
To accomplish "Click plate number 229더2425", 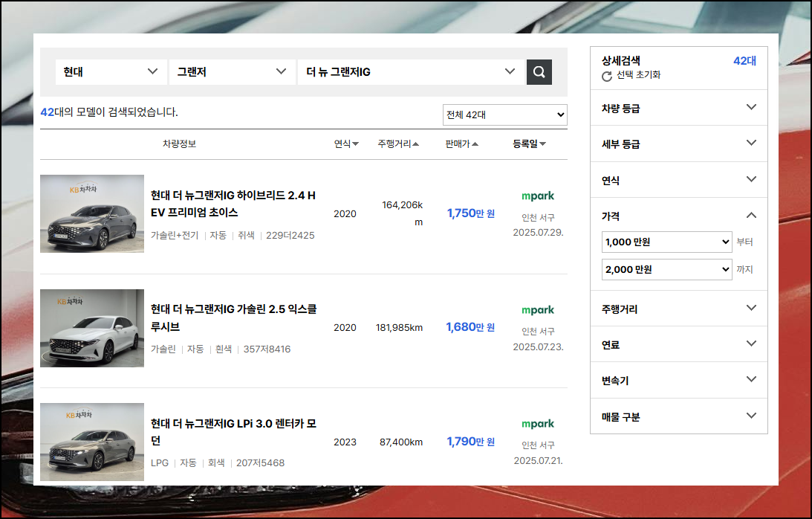I will click(290, 236).
